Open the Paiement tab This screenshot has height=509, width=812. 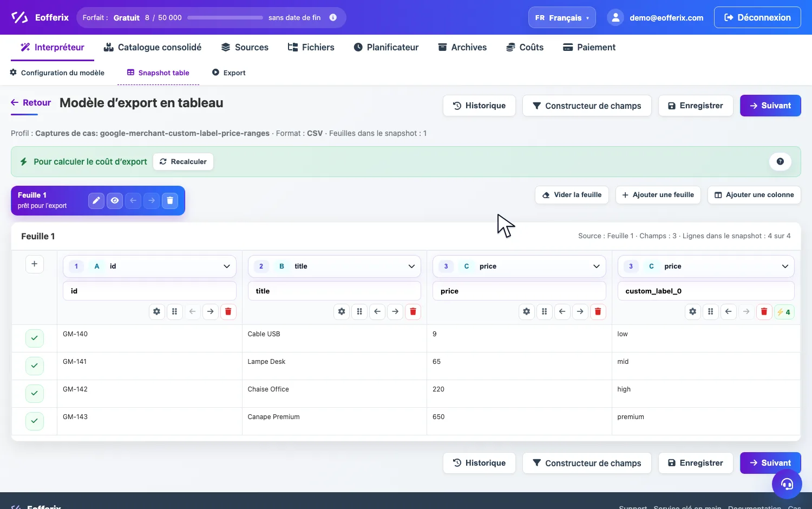click(589, 48)
